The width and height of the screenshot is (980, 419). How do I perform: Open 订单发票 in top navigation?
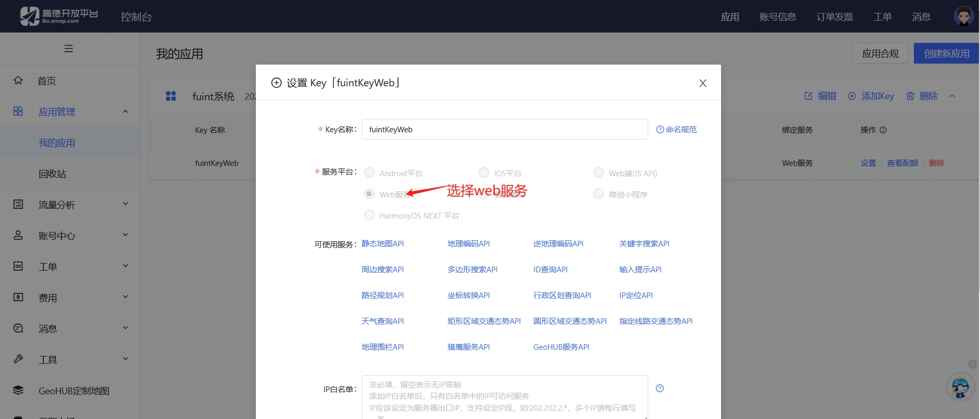click(x=834, y=17)
